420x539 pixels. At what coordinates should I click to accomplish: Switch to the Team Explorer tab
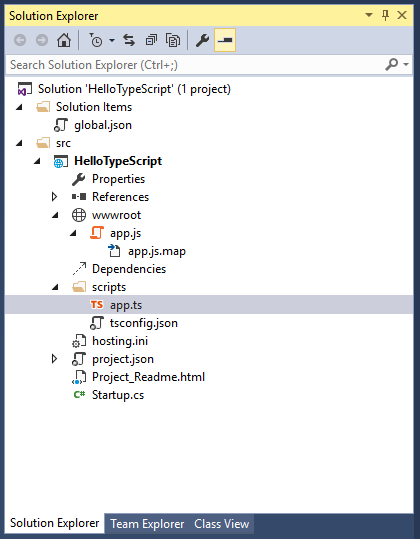147,524
